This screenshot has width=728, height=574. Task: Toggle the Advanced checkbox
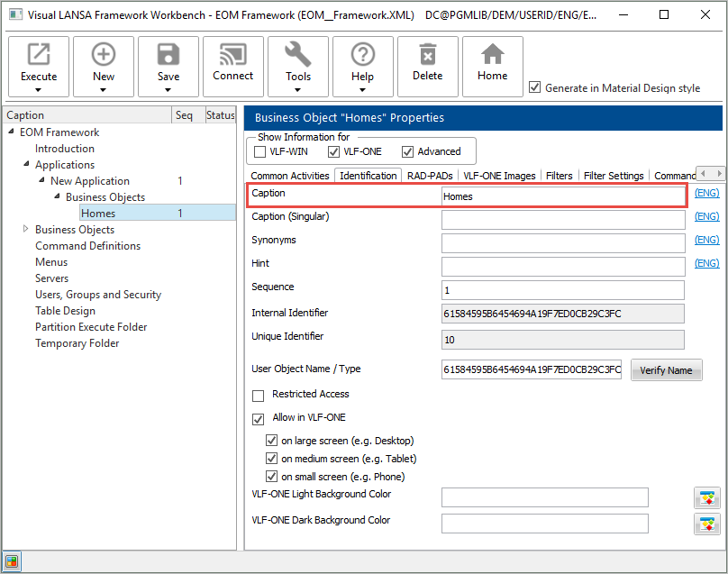coord(407,152)
